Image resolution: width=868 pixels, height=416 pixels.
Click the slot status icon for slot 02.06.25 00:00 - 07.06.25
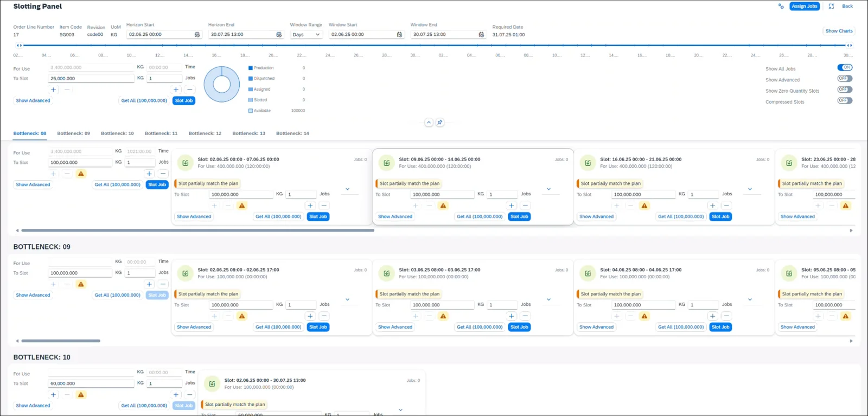click(x=186, y=163)
